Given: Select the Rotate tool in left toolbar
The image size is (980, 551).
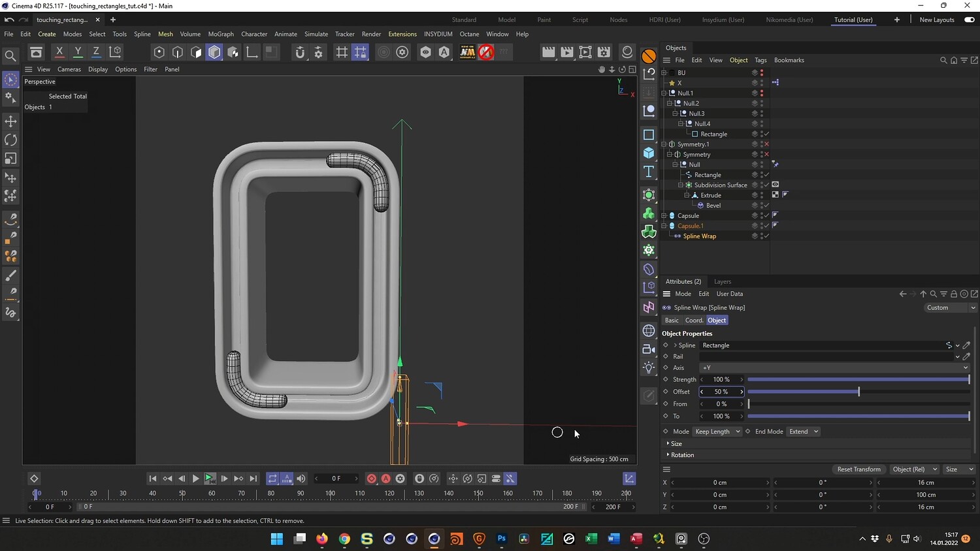Looking at the screenshot, I should point(10,140).
